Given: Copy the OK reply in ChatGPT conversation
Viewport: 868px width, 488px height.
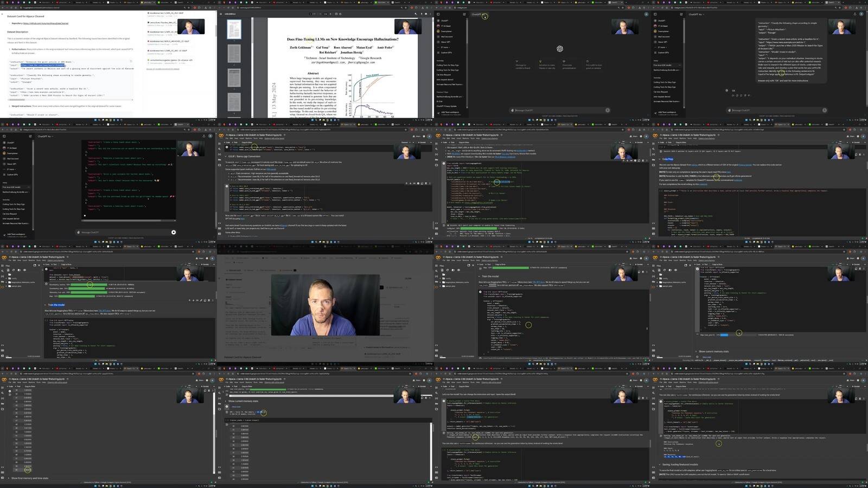Looking at the screenshot, I should pyautogui.click(x=737, y=95).
